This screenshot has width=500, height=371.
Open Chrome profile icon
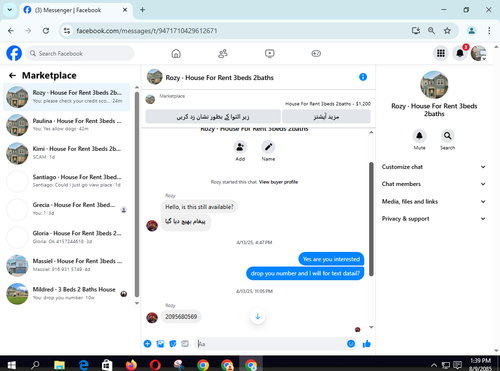click(471, 31)
